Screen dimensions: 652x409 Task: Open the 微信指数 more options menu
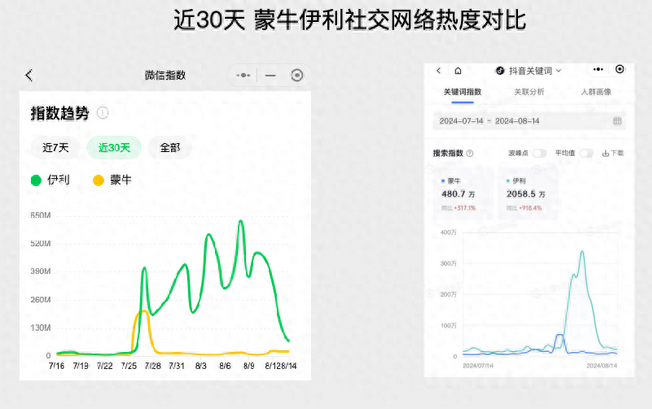pyautogui.click(x=243, y=75)
